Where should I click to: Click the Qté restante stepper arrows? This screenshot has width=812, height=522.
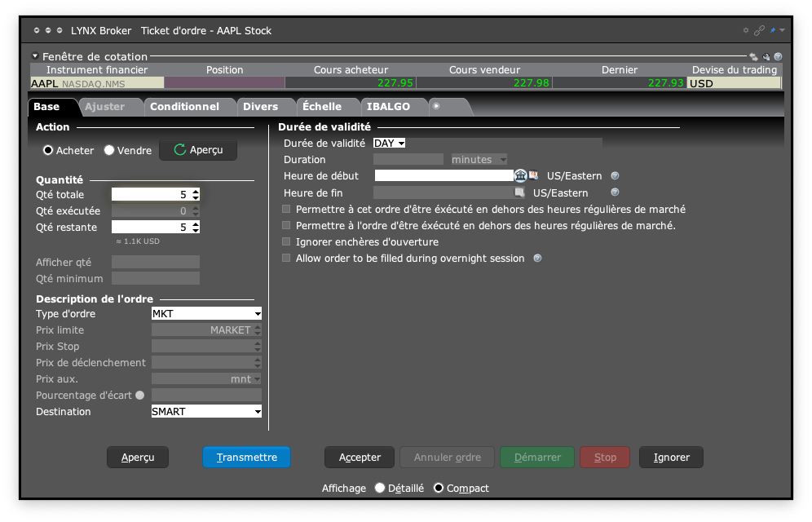(x=195, y=227)
